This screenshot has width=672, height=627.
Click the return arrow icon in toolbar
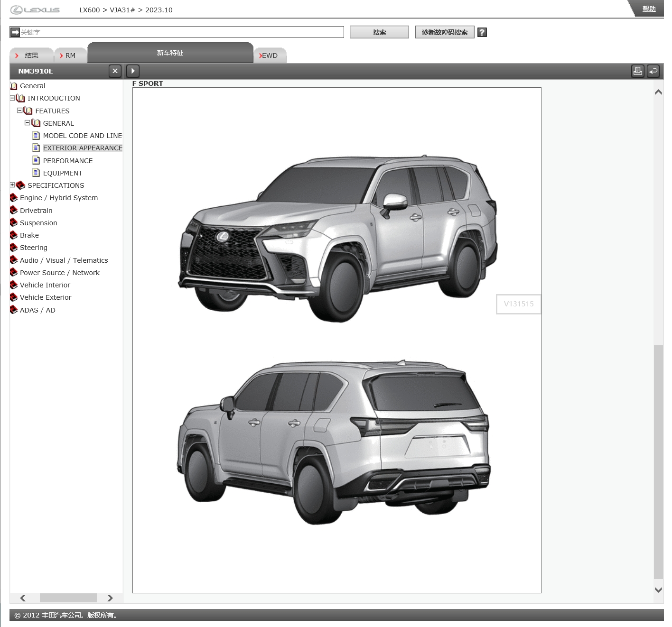(x=653, y=71)
